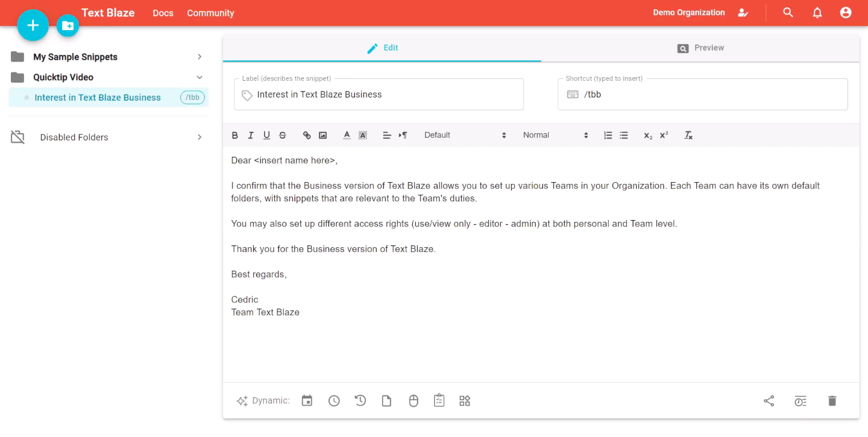Delete snippet using the trash icon

tap(832, 401)
